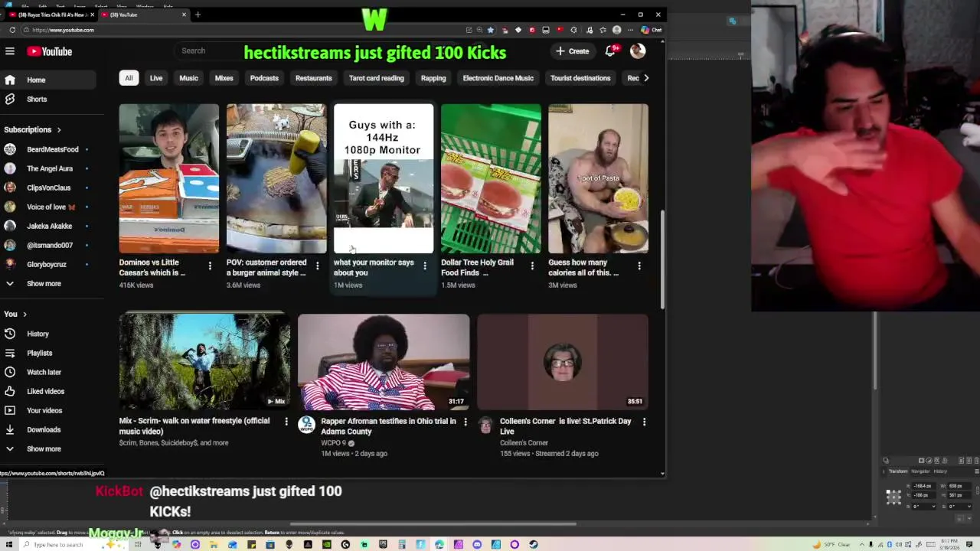
Task: Open YouTube notifications bell
Action: [x=610, y=51]
